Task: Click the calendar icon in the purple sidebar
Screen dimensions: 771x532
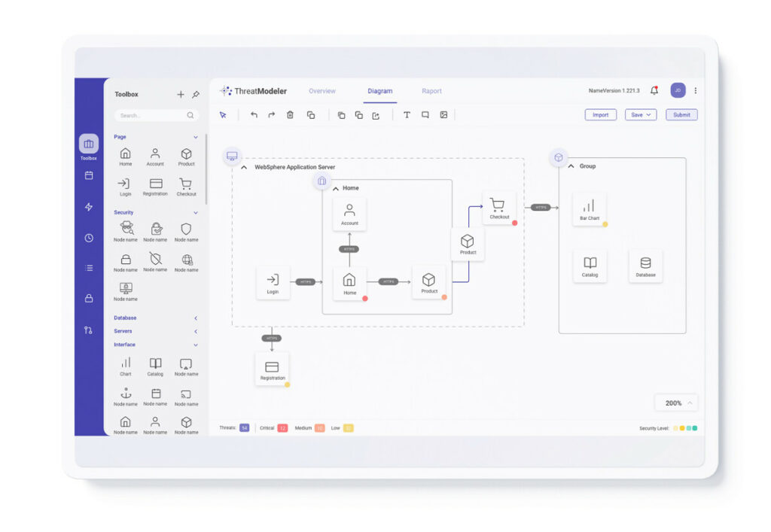Action: tap(89, 175)
